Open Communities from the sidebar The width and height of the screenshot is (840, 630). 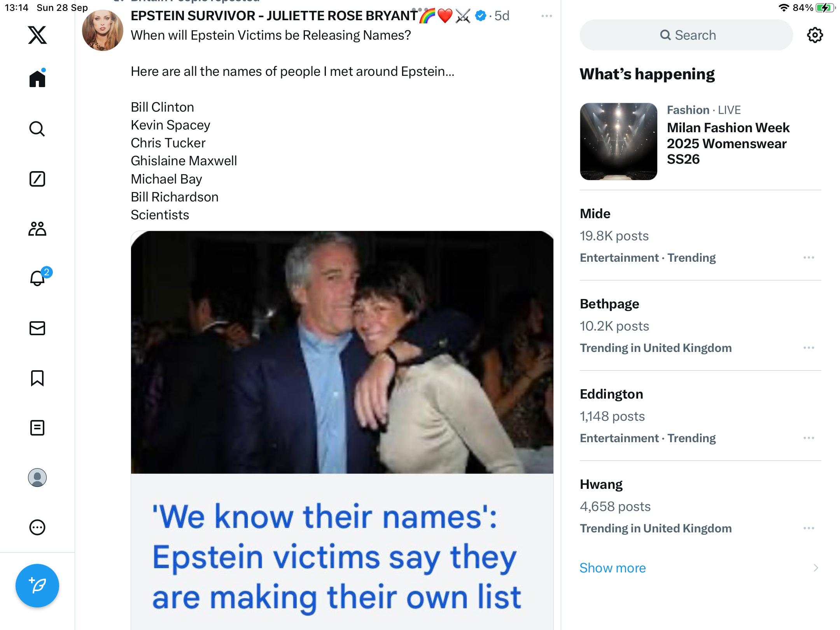pyautogui.click(x=37, y=229)
